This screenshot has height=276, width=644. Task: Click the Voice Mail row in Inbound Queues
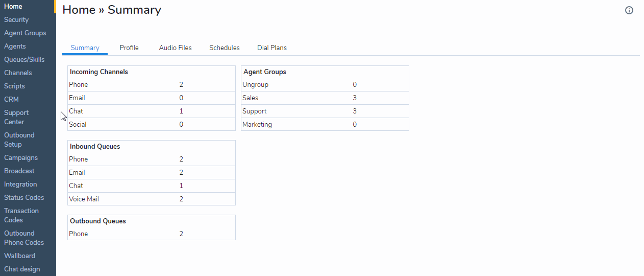point(152,199)
